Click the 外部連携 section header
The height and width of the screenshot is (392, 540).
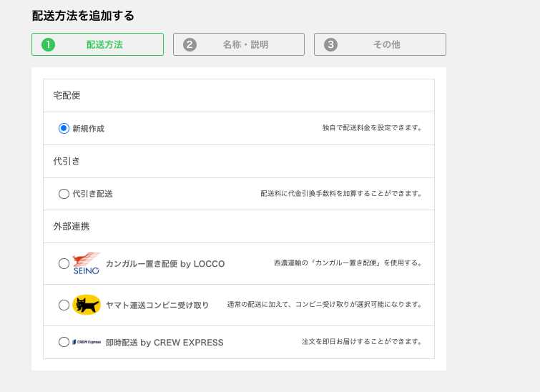coord(71,226)
